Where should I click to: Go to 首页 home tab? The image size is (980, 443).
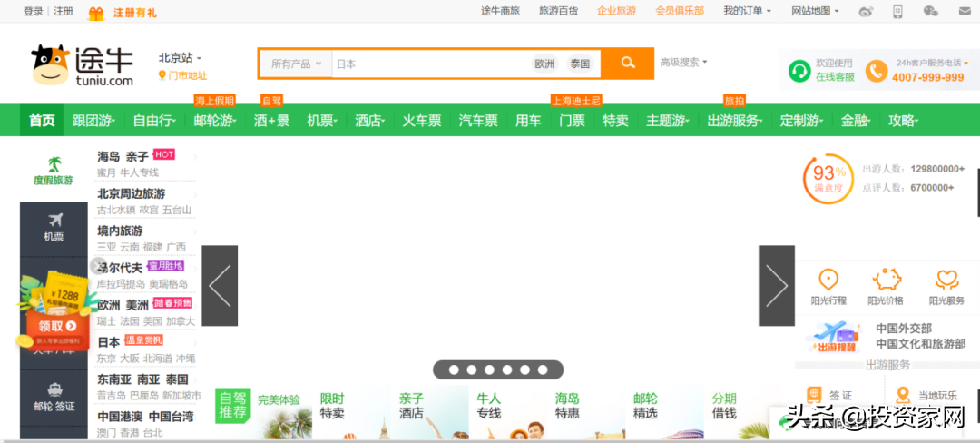[42, 121]
